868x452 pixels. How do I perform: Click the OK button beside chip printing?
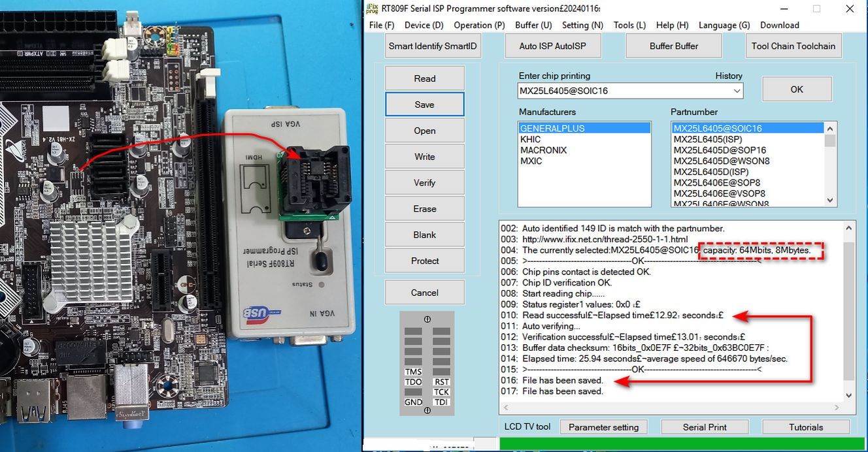pos(797,89)
